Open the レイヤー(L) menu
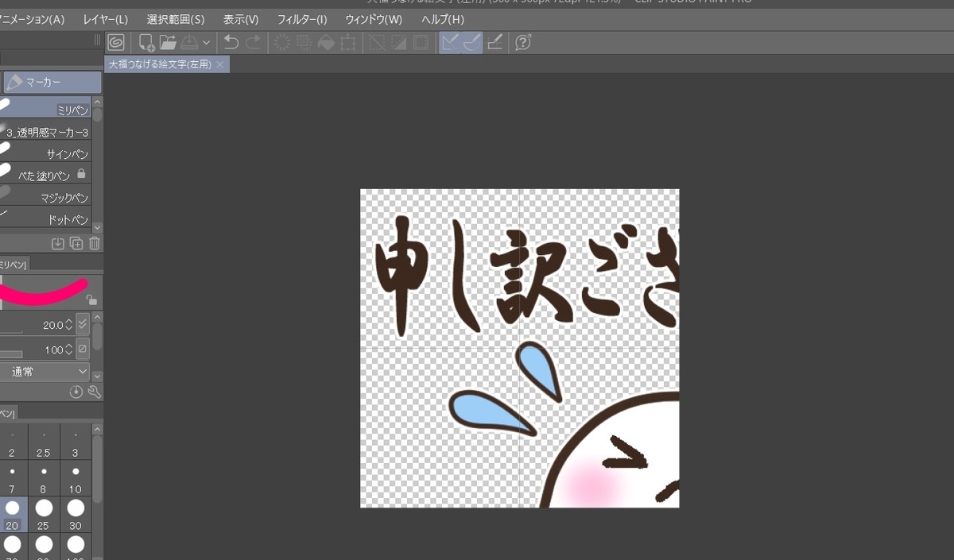The image size is (954, 560). [105, 19]
